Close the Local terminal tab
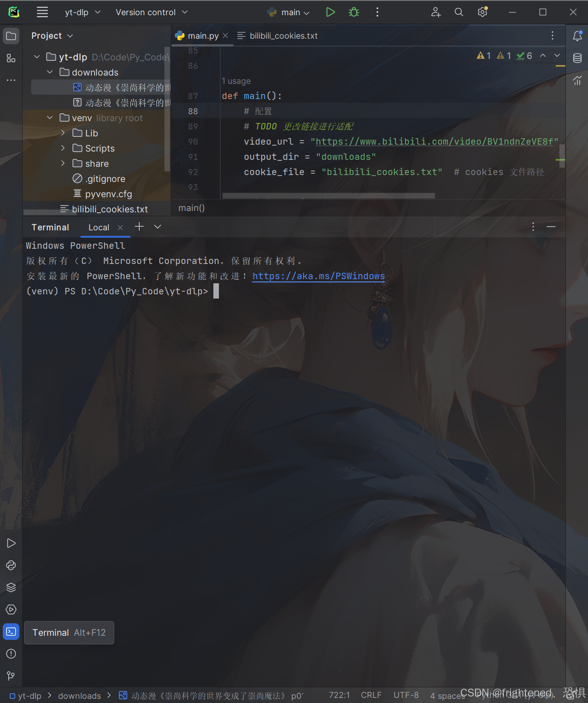 click(120, 228)
